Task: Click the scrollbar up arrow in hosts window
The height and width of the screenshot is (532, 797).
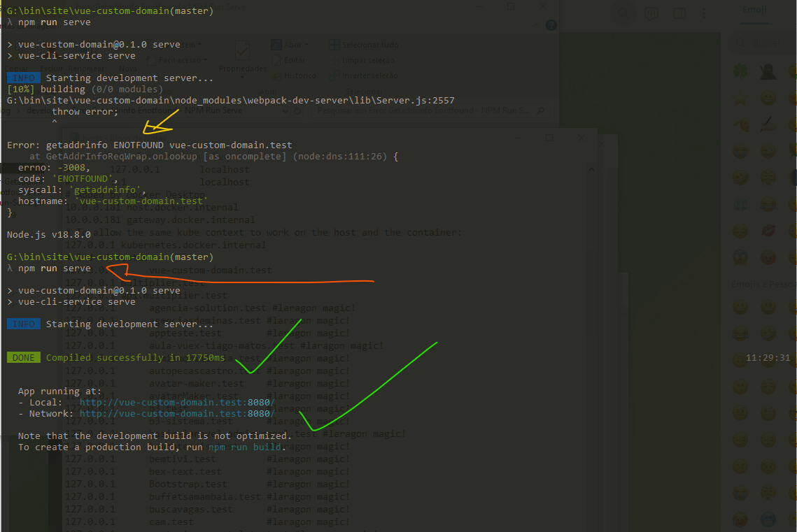Action: point(591,170)
